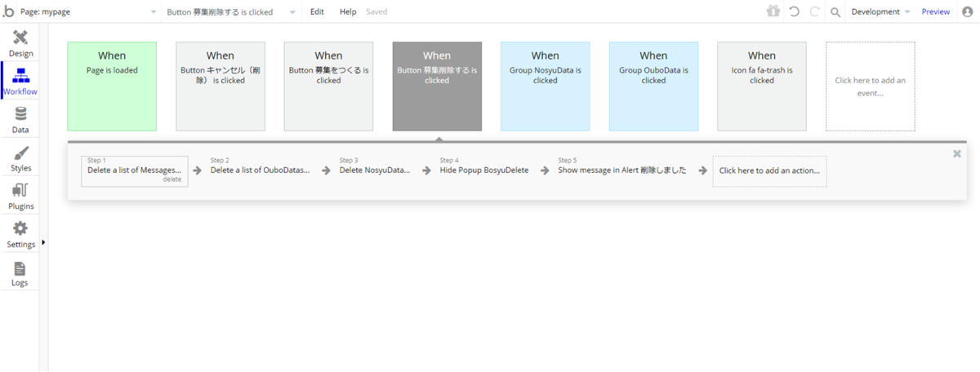The height and width of the screenshot is (372, 980).
Task: Open the Help menu
Action: [x=348, y=12]
